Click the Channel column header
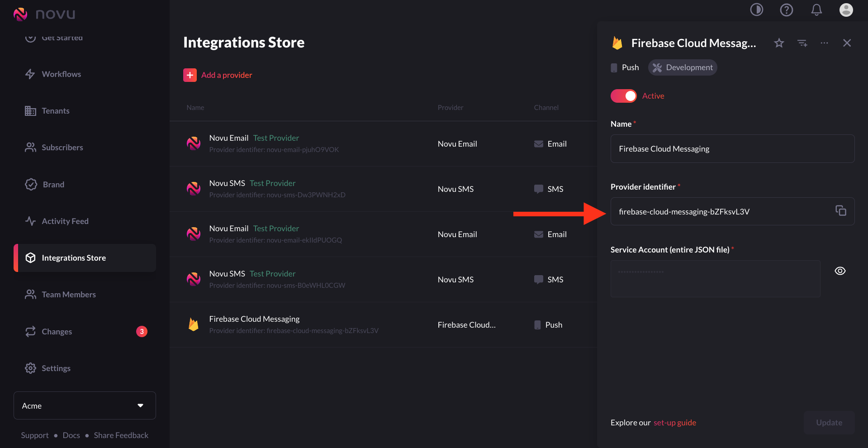Screen dimensions: 868x448 (x=546, y=108)
